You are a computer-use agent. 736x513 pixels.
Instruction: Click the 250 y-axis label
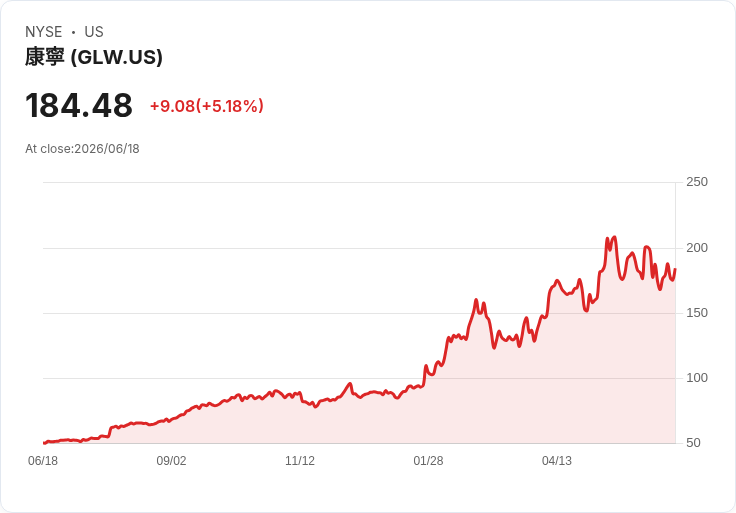[697, 182]
